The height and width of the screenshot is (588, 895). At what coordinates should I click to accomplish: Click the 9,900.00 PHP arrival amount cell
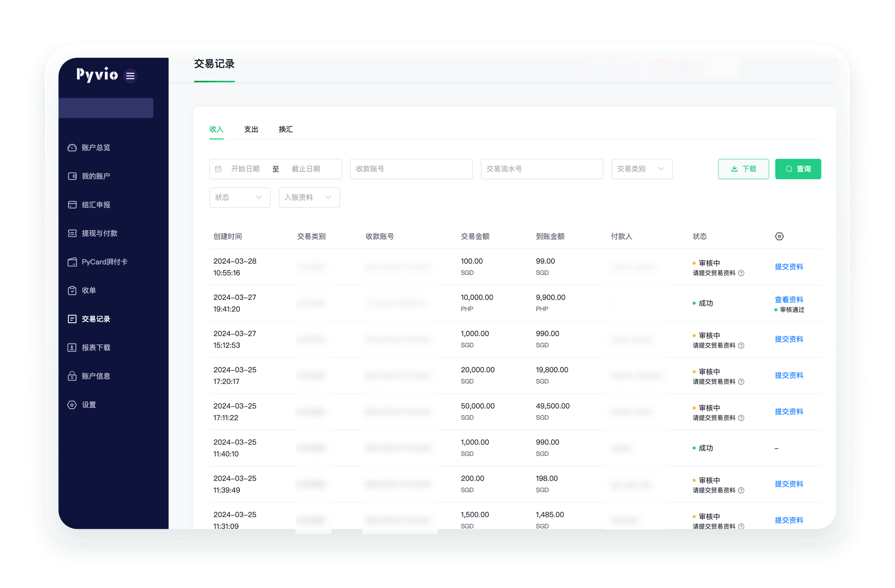tap(551, 303)
